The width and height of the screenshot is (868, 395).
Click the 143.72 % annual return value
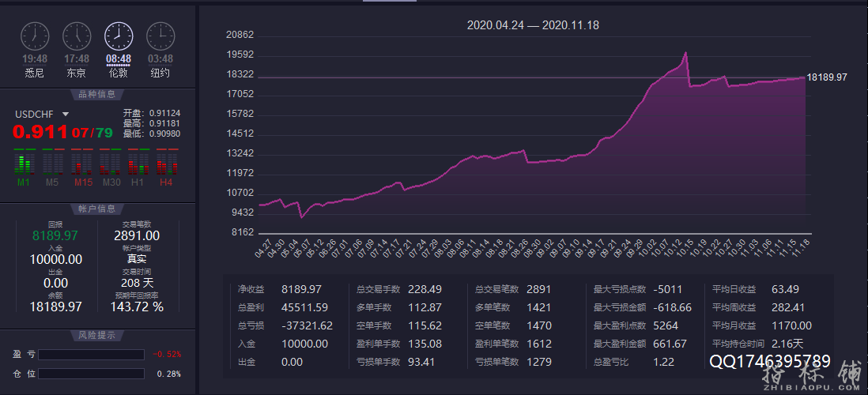click(137, 307)
